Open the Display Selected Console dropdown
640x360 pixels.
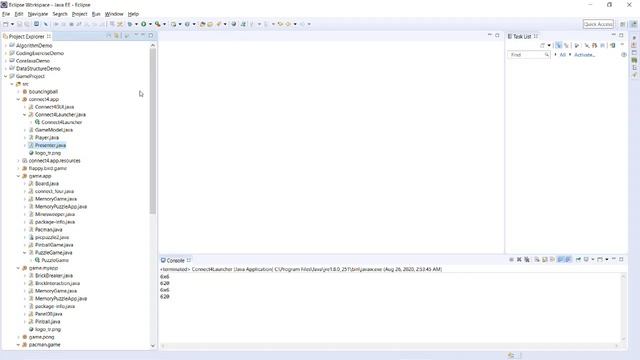point(593,260)
